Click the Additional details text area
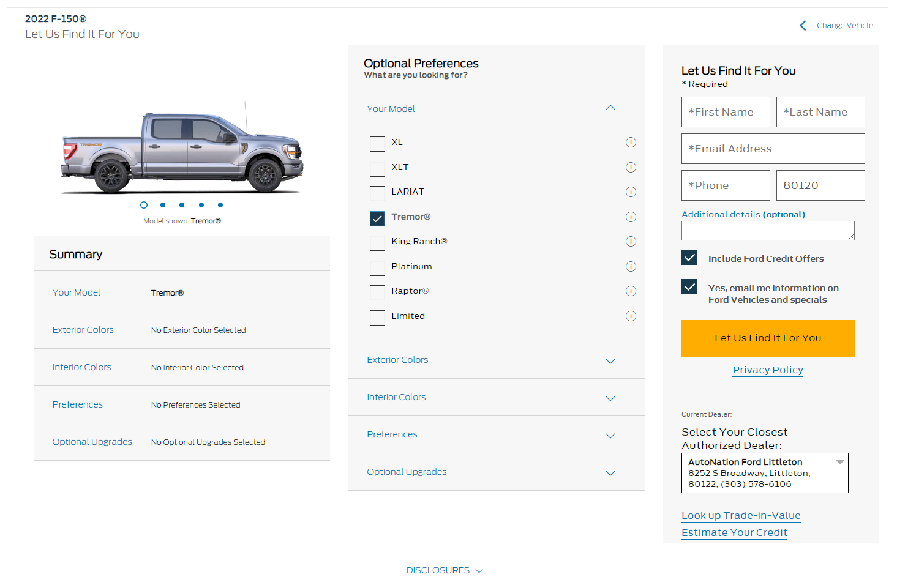897x588 pixels. tap(768, 231)
